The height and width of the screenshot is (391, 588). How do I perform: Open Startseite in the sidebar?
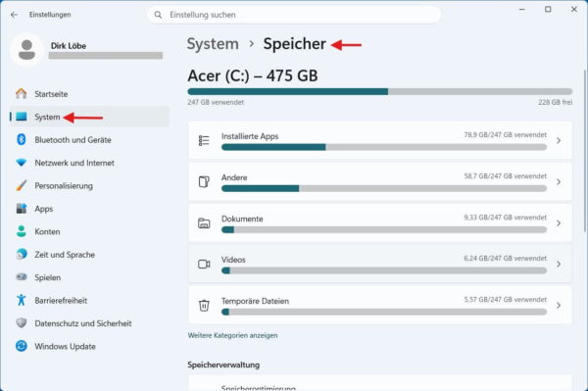point(89,94)
